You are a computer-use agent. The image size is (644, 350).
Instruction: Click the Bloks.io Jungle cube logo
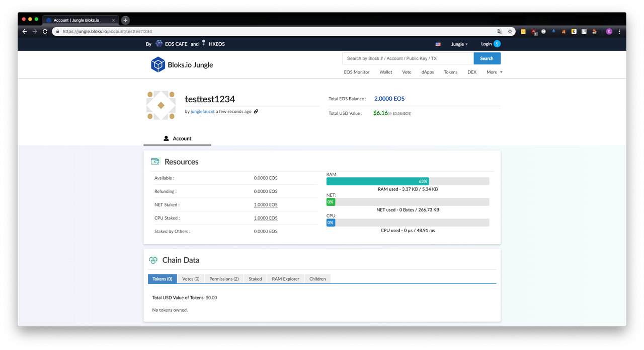click(158, 64)
